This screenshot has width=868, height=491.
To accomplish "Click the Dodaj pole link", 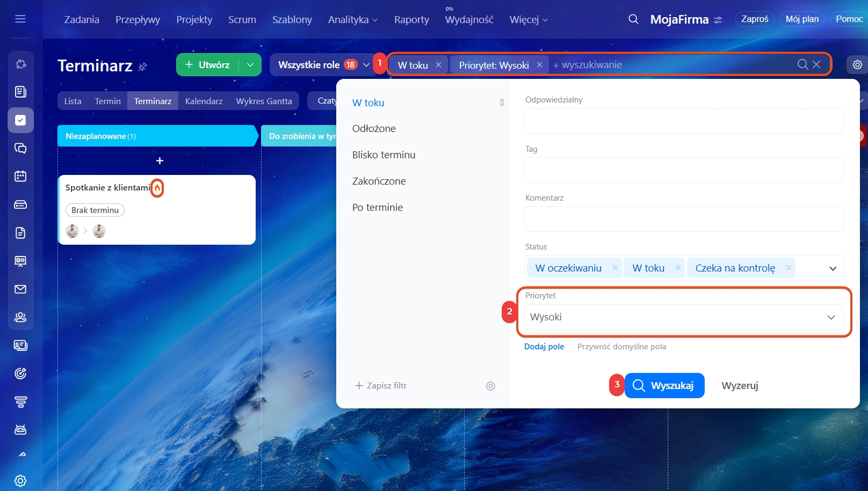I will 544,347.
